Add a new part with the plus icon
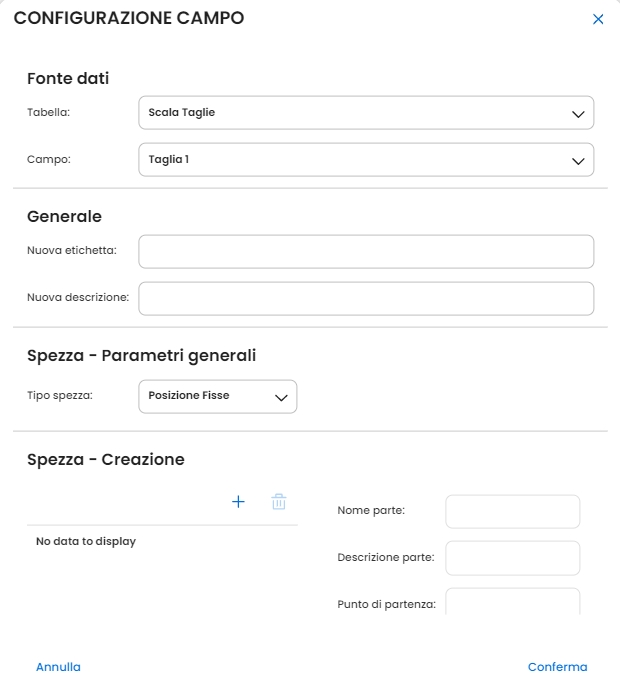 (x=238, y=502)
